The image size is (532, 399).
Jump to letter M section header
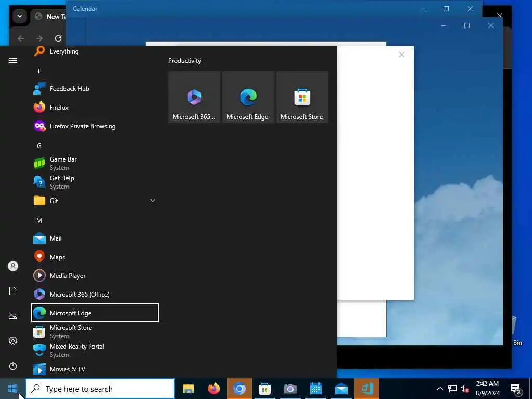tap(39, 221)
